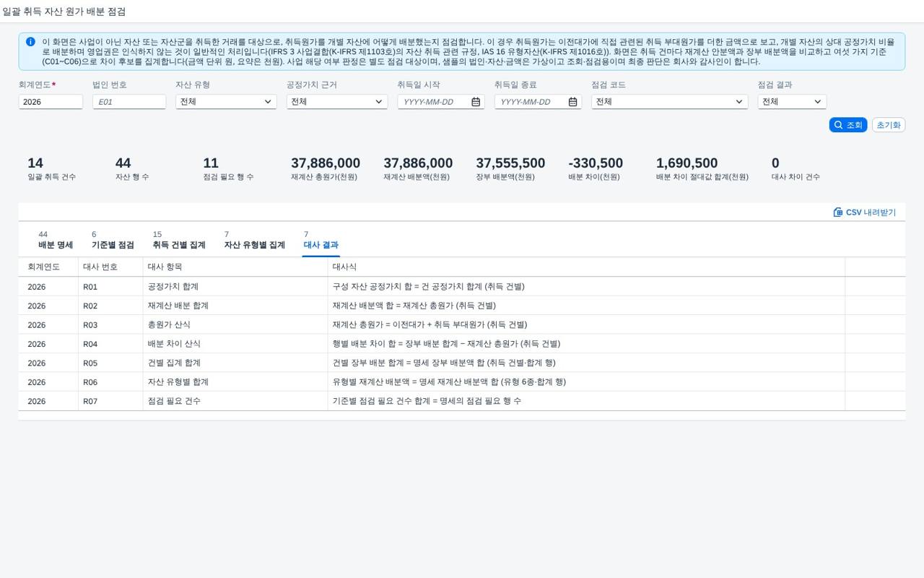The height and width of the screenshot is (578, 924).
Task: Open the 취득 건별 집계 tab
Action: coord(179,240)
